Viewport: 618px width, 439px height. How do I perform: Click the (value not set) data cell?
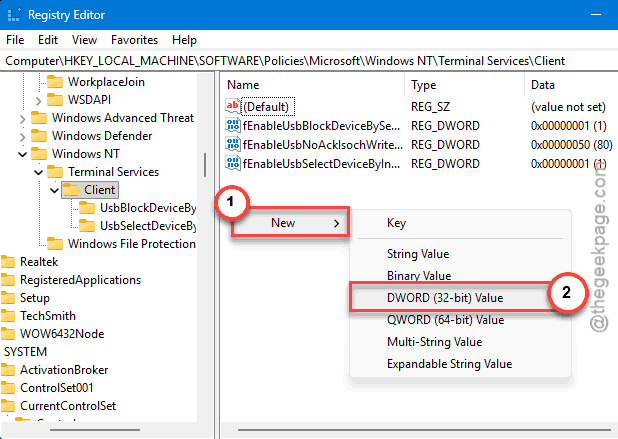[x=568, y=107]
